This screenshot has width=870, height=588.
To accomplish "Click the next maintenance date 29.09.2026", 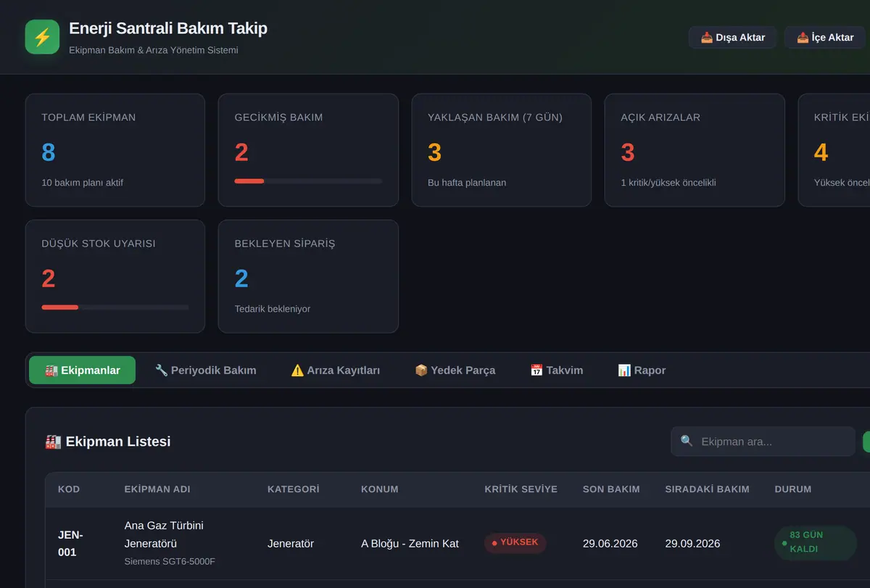I will (693, 544).
